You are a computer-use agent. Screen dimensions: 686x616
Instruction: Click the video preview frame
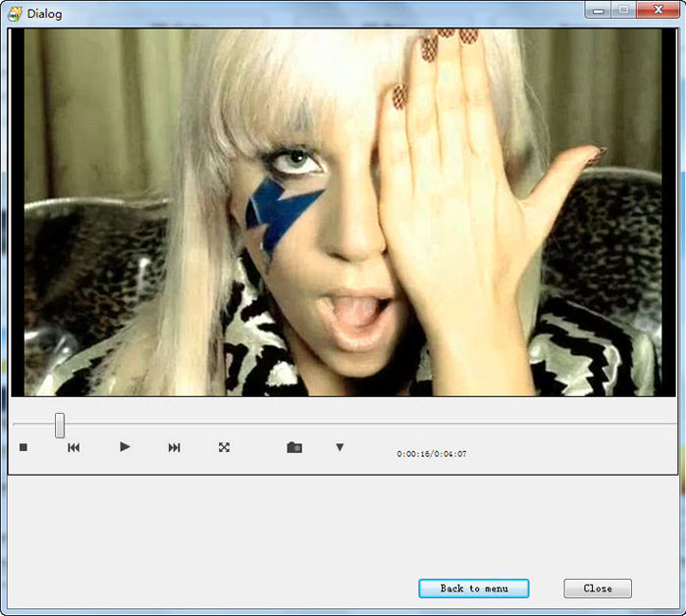click(343, 212)
